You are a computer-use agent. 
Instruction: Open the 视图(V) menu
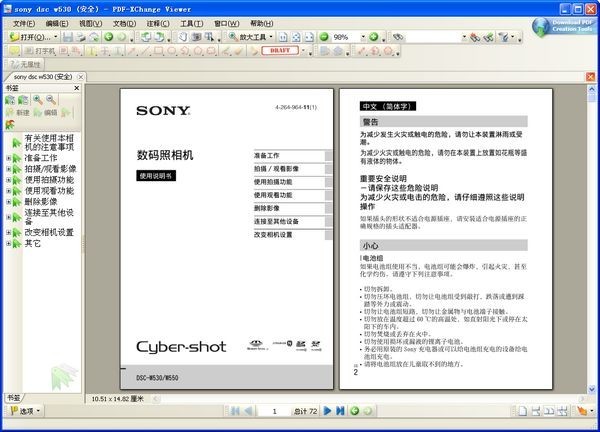pos(91,24)
